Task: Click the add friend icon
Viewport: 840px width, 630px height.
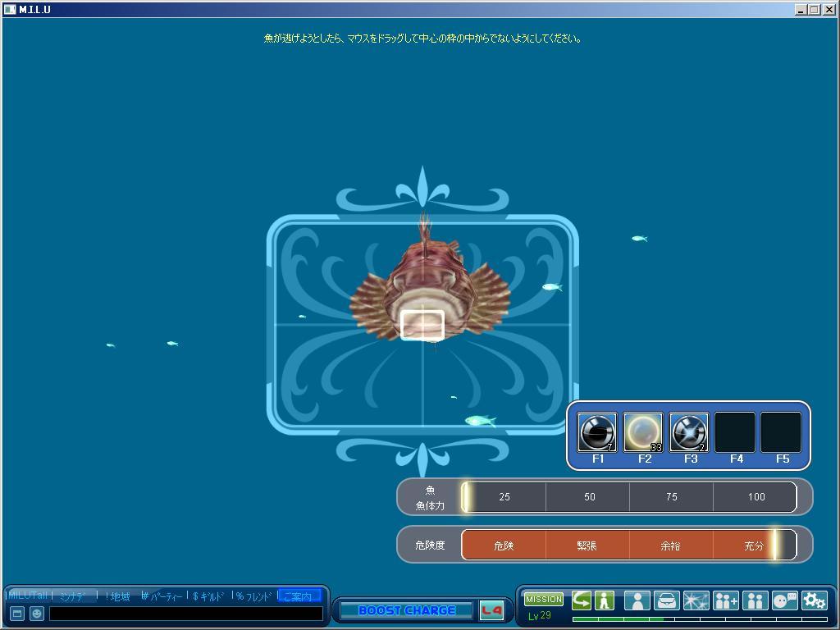Action: click(x=725, y=600)
